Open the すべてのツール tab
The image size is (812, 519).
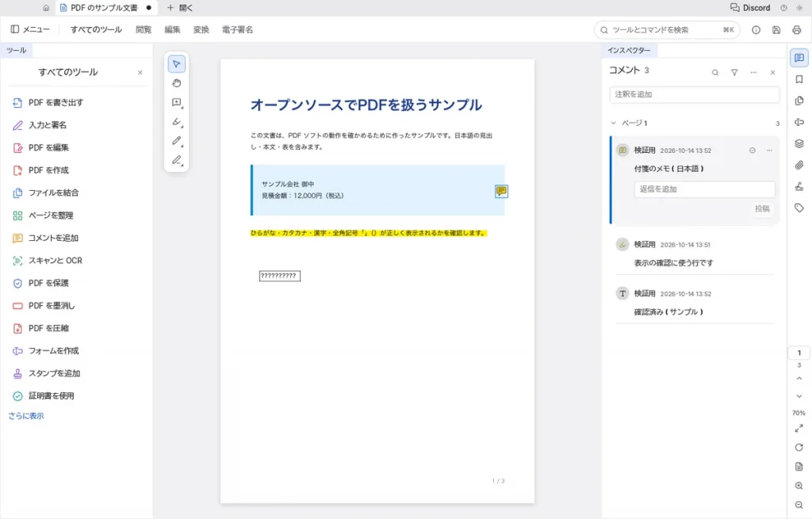coord(96,29)
